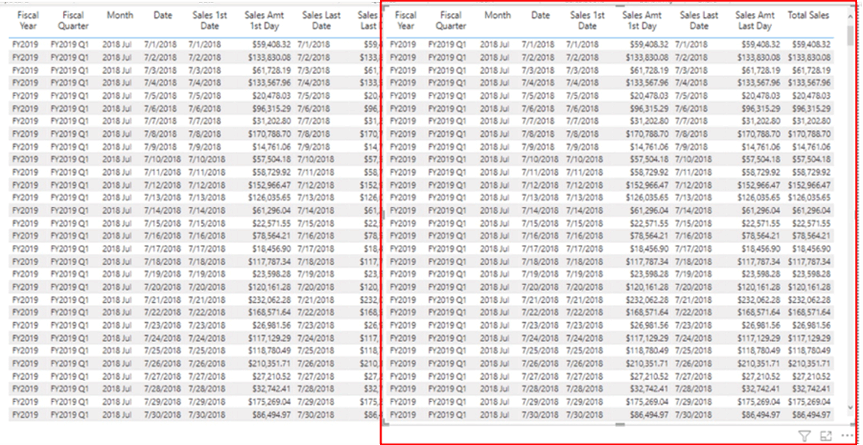This screenshot has height=445, width=863.
Task: Select 2018 Jul in 7/14/2018 row, left table
Action: click(117, 210)
